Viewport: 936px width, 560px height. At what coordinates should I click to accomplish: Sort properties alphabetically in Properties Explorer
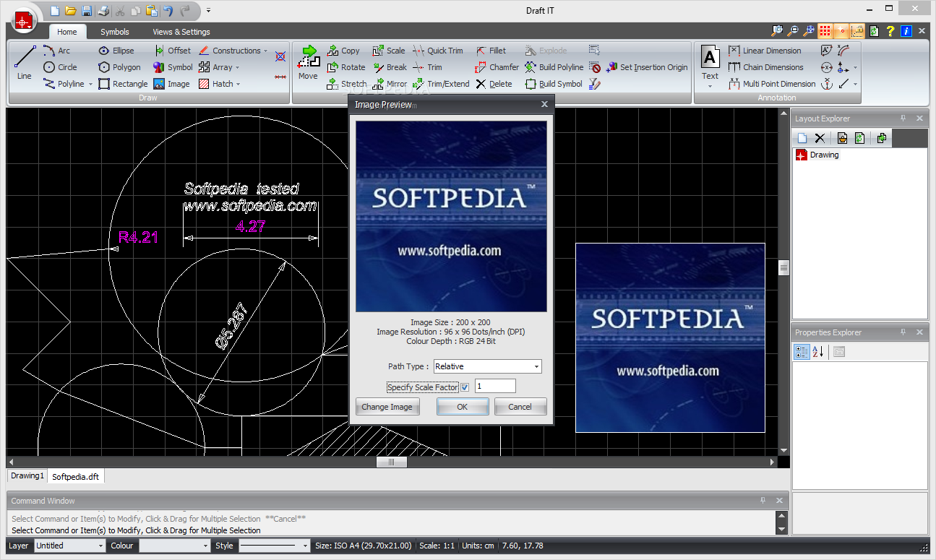pyautogui.click(x=817, y=352)
